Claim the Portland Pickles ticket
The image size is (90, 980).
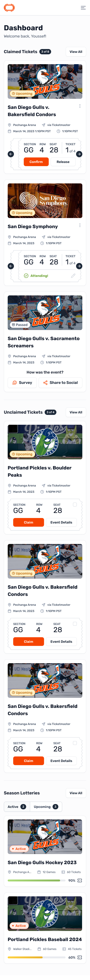29,522
